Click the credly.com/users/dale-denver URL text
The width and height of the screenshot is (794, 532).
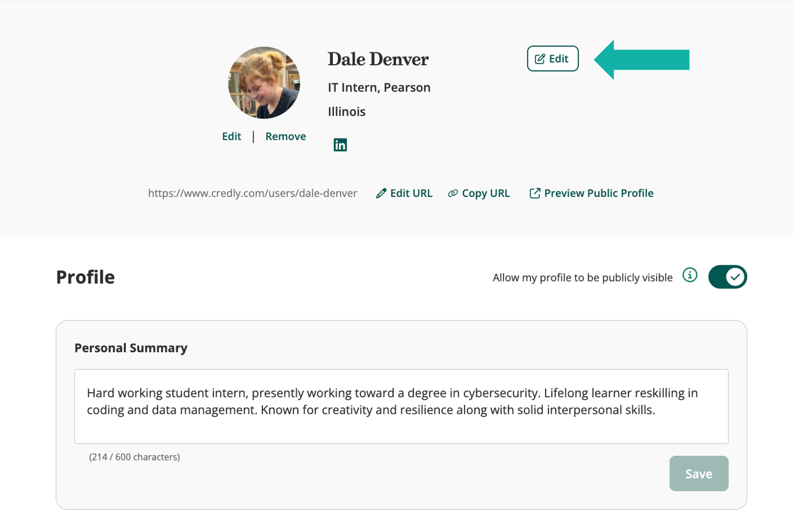coord(252,194)
